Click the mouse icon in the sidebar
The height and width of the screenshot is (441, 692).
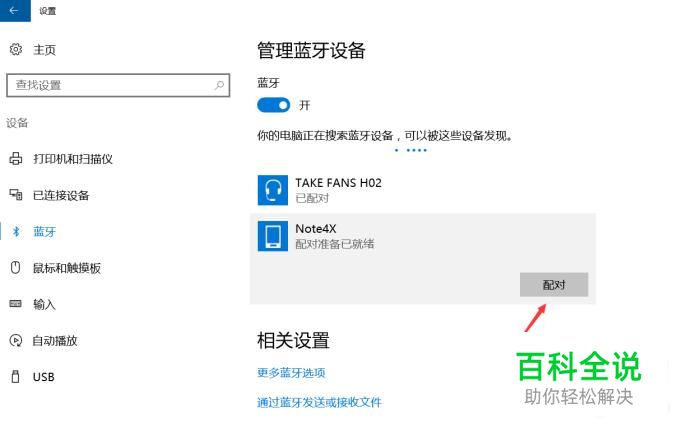pos(15,267)
